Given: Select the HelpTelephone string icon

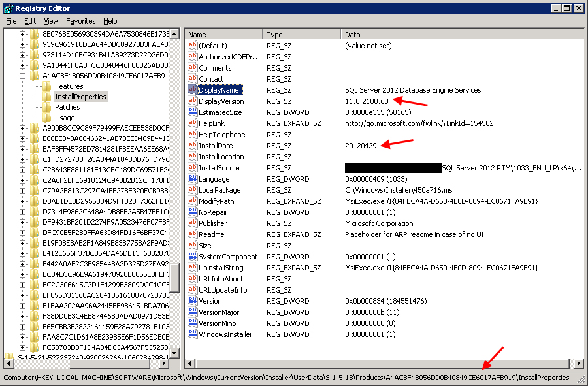Looking at the screenshot, I should tap(192, 134).
